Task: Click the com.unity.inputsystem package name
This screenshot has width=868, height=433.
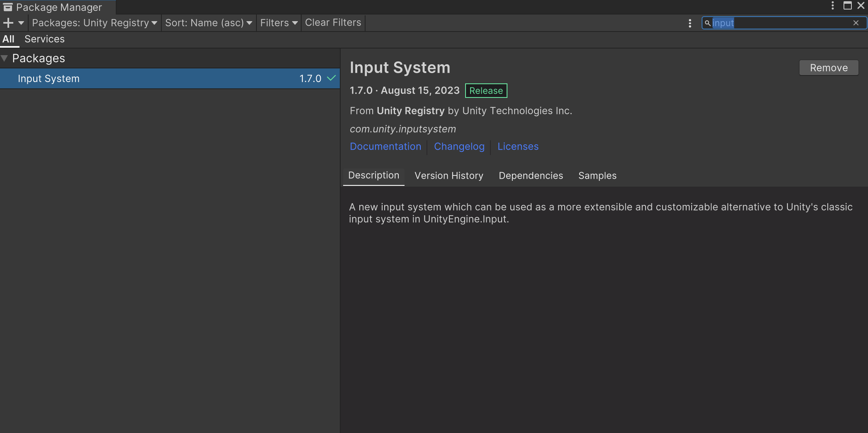Action: (x=403, y=129)
